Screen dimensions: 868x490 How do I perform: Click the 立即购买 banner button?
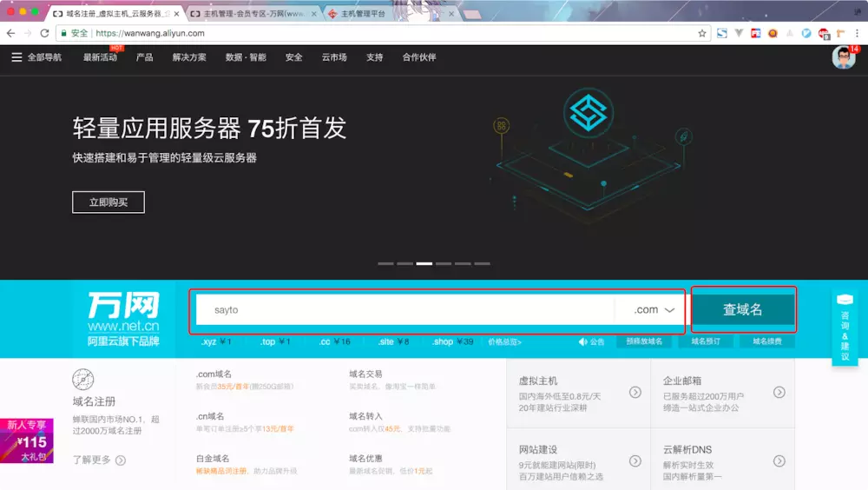pos(108,202)
